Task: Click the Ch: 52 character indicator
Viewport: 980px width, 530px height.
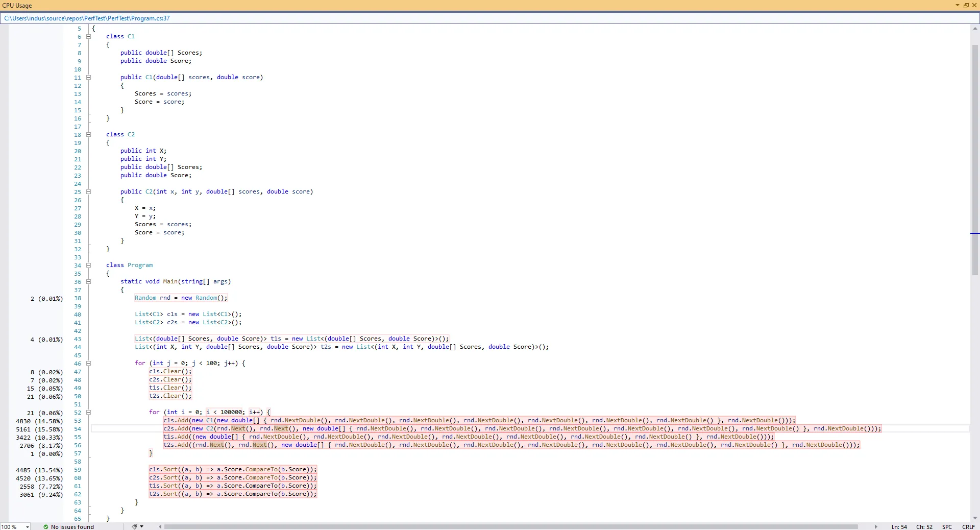Action: point(924,526)
